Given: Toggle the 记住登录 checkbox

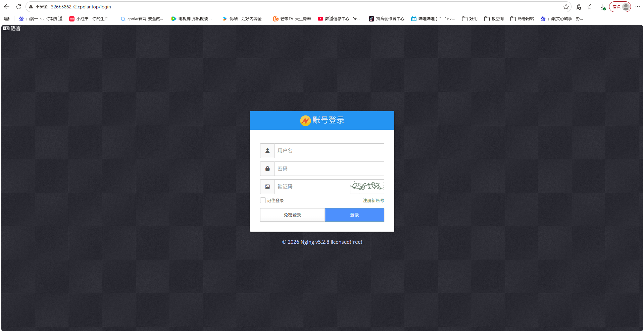Looking at the screenshot, I should click(x=263, y=200).
